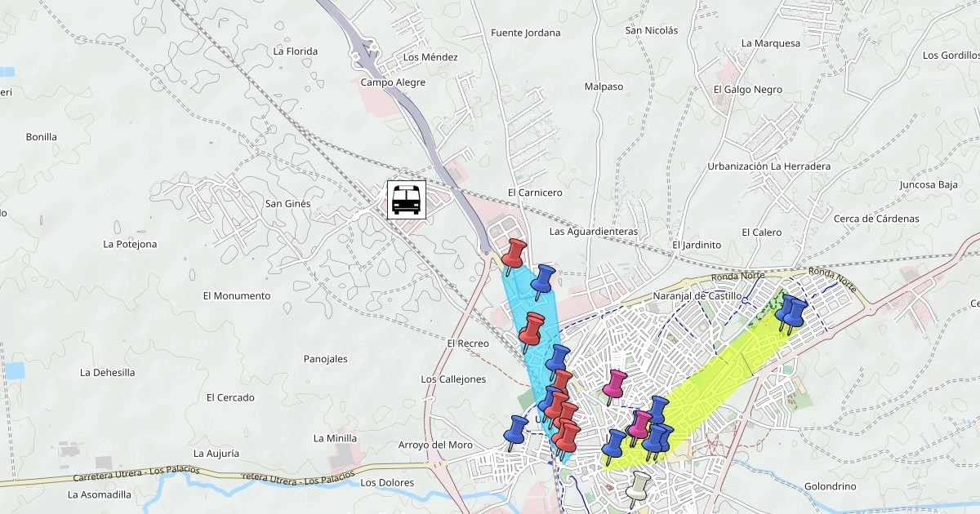The image size is (980, 514).
Task: Click the Golondrino label
Action: pos(830,487)
